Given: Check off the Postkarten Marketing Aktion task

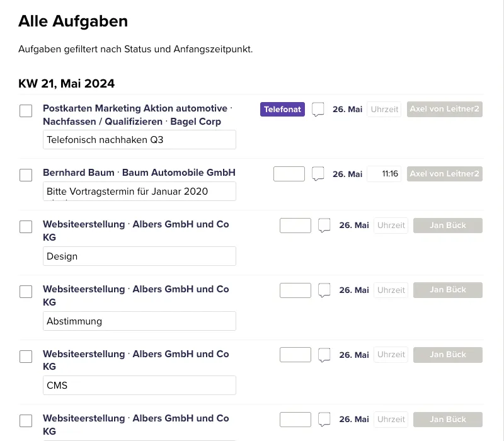Looking at the screenshot, I should point(26,111).
